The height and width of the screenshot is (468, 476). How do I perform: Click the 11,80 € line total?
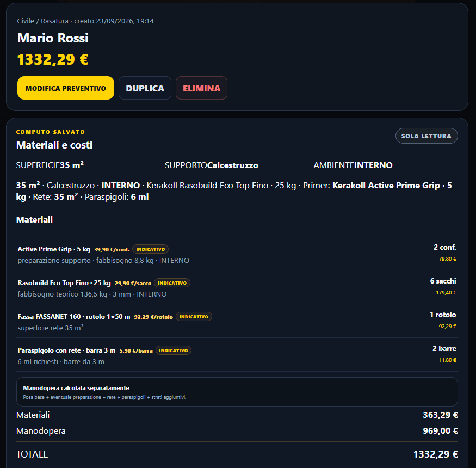[448, 360]
